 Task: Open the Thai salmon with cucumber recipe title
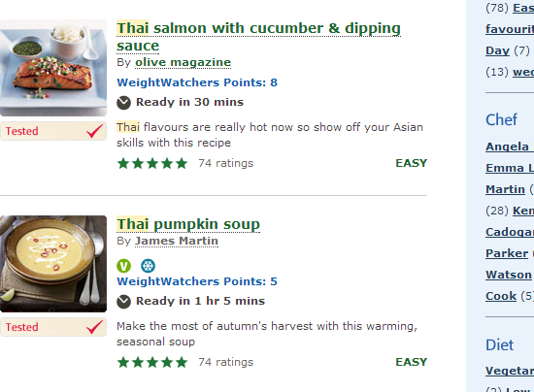[258, 37]
